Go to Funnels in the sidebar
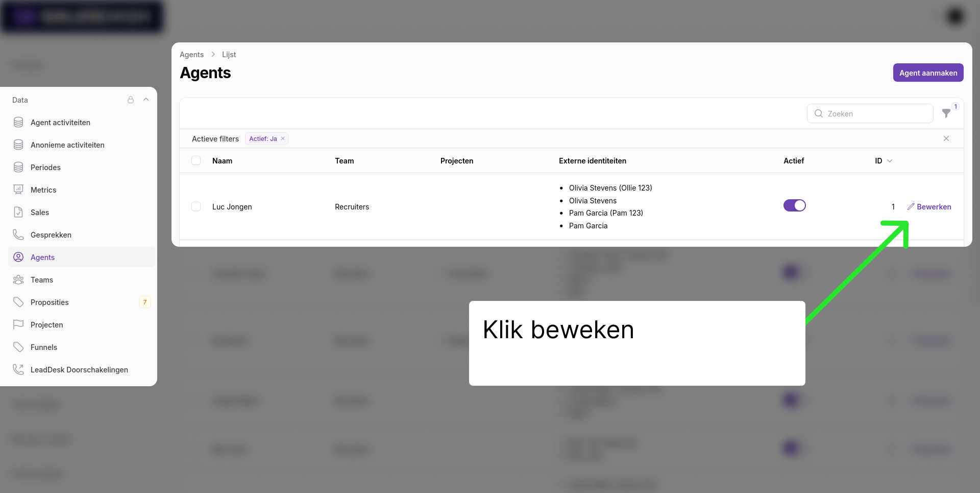 coord(44,347)
